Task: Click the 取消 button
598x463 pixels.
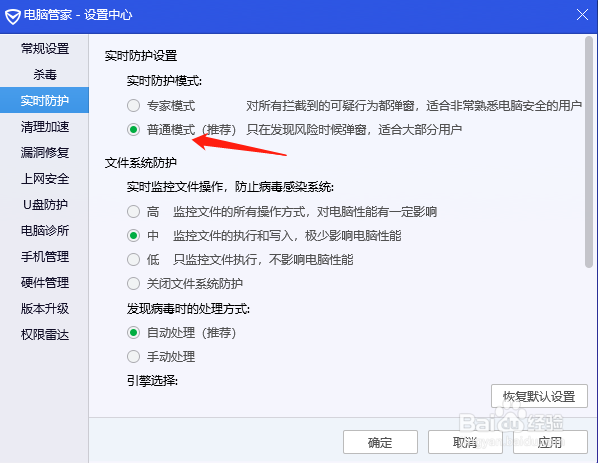Action: point(465,442)
